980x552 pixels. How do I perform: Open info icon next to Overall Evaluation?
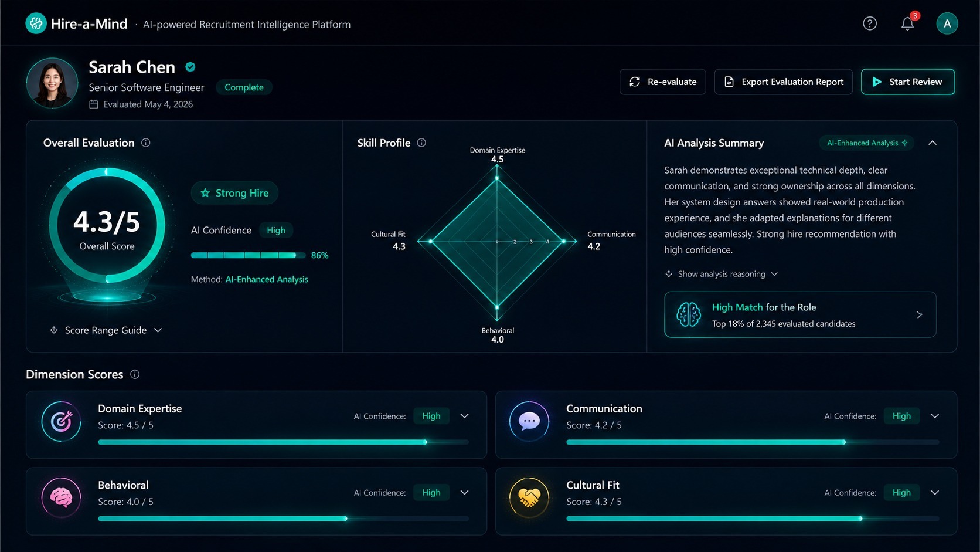[146, 143]
